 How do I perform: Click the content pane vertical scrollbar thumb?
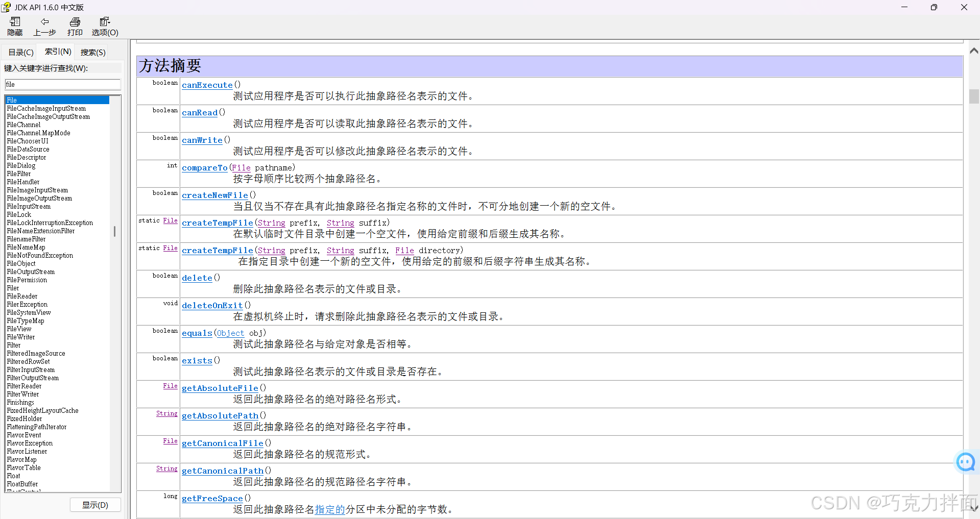click(x=974, y=96)
